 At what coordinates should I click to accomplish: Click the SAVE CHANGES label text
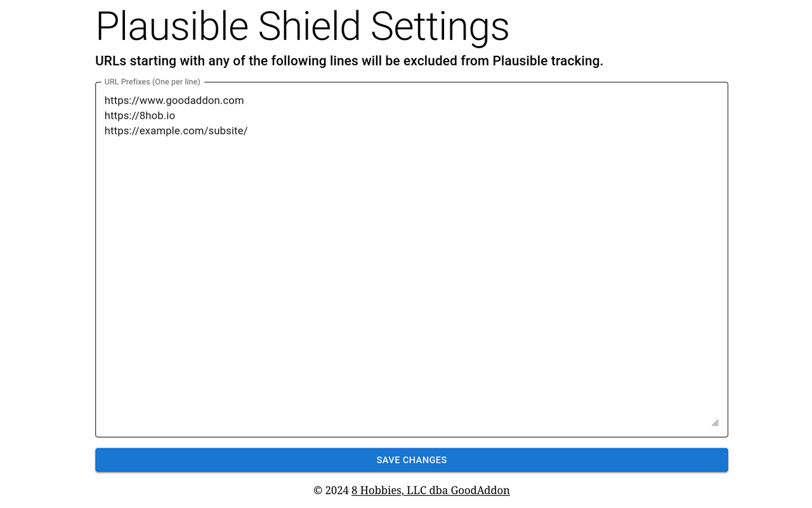(x=412, y=460)
